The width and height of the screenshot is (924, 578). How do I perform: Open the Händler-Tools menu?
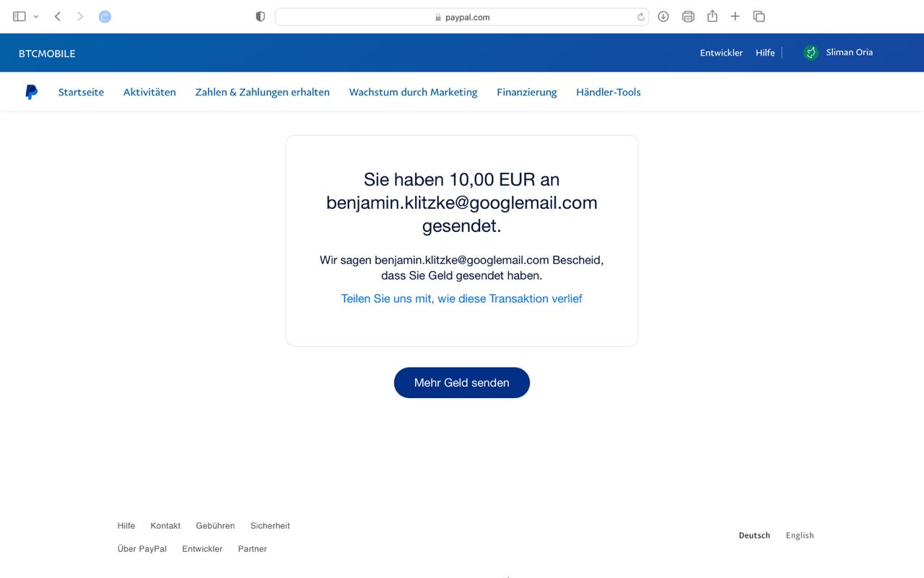coord(608,92)
